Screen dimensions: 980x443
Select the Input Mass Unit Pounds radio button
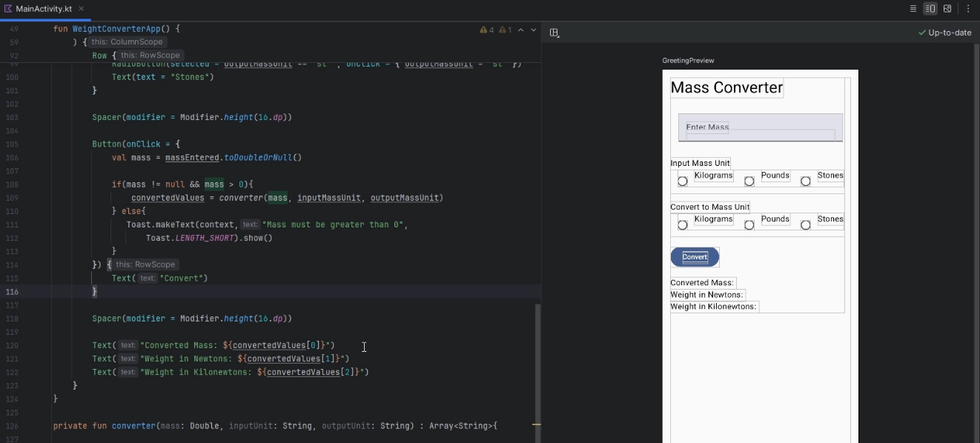[749, 181]
